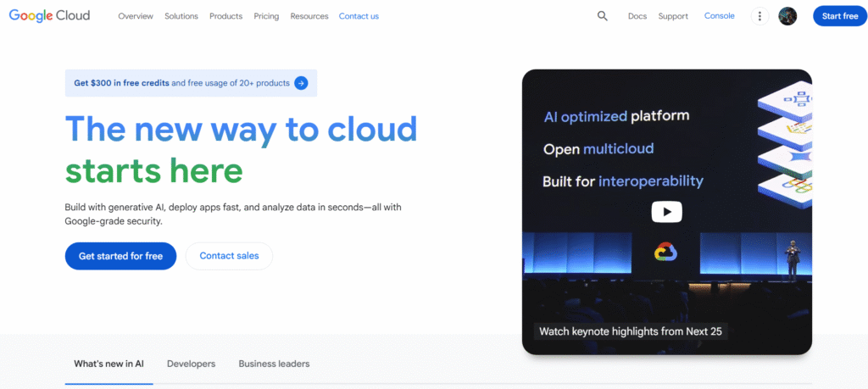The image size is (868, 389).
Task: Switch to the Developers tab
Action: (x=191, y=364)
